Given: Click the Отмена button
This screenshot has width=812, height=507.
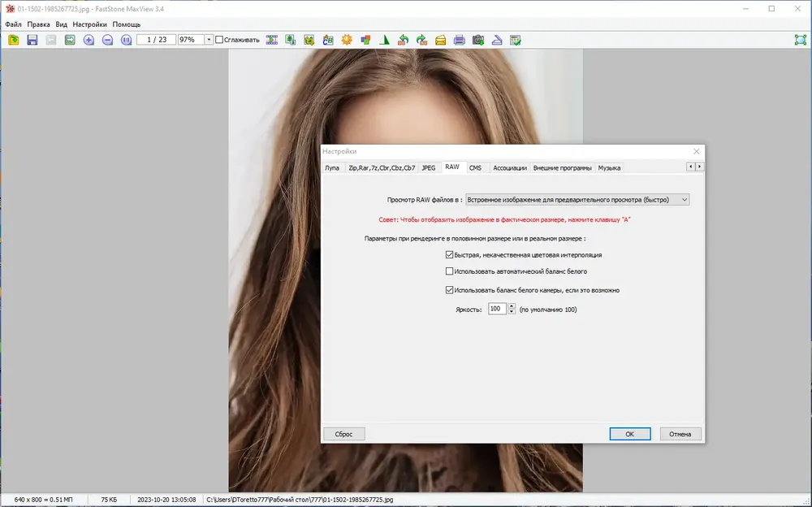Looking at the screenshot, I should coord(680,434).
